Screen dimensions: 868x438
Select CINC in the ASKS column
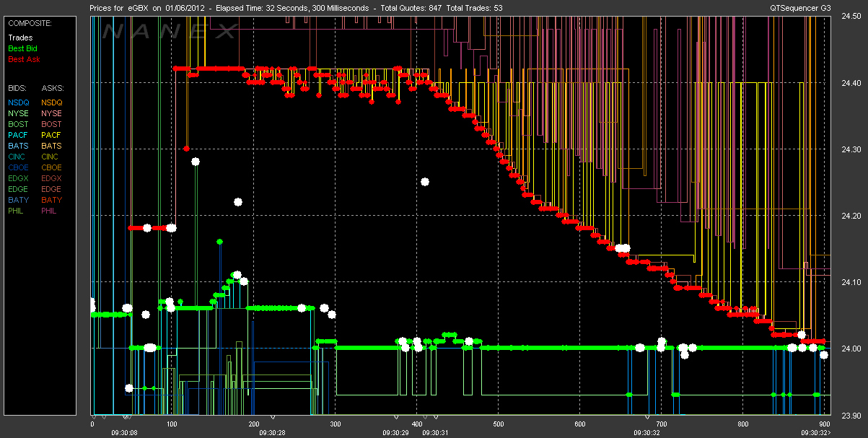click(51, 157)
